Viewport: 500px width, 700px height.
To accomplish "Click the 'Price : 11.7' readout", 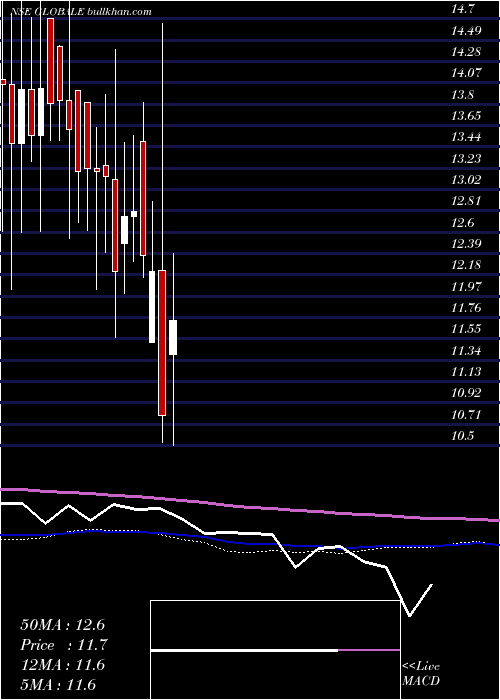I will click(x=64, y=645).
